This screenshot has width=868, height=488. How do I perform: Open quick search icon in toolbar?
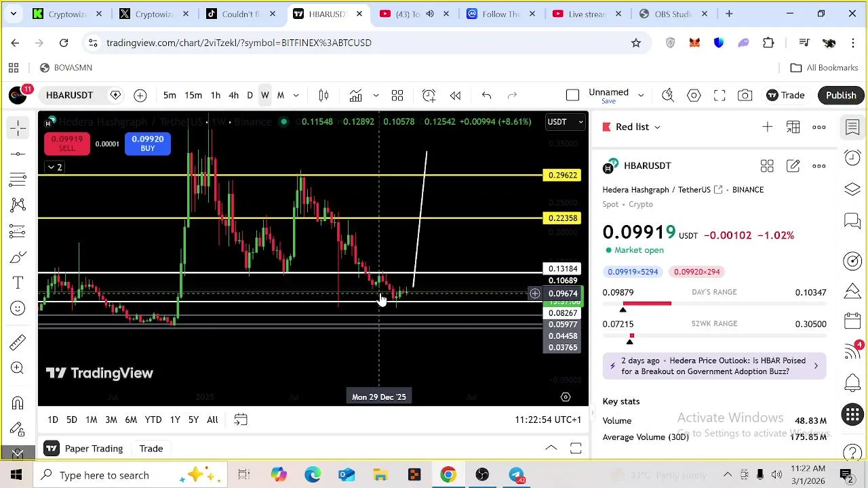668,96
